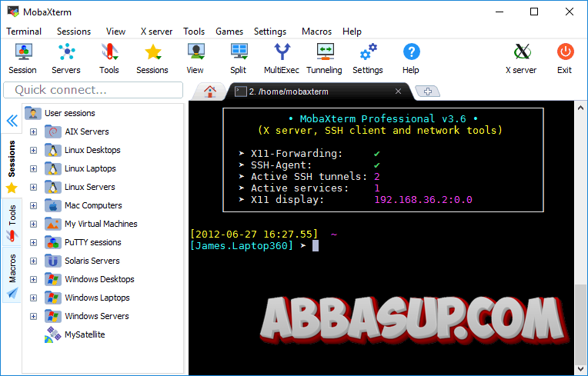Click the Quick connect input field
This screenshot has height=376, width=588.
click(93, 90)
